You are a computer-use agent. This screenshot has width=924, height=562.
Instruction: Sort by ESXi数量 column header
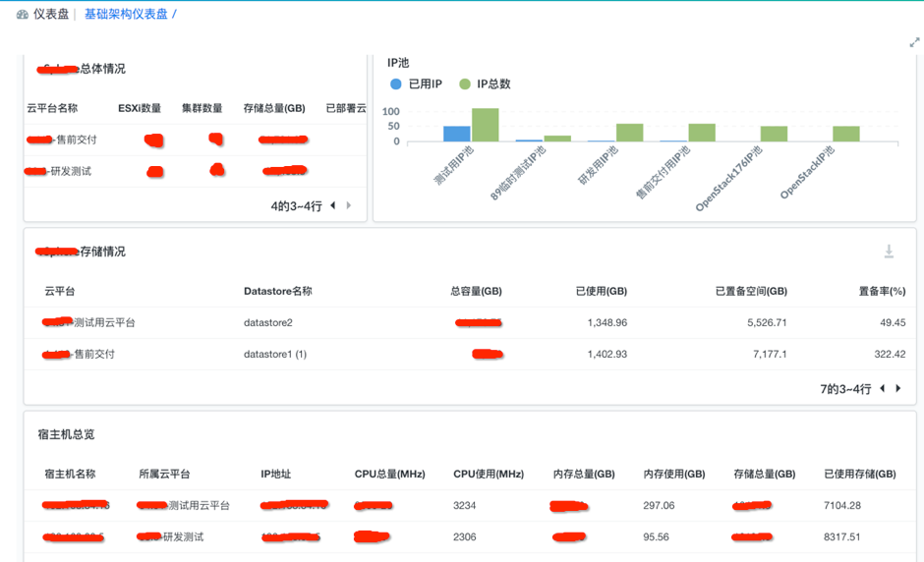tap(140, 108)
